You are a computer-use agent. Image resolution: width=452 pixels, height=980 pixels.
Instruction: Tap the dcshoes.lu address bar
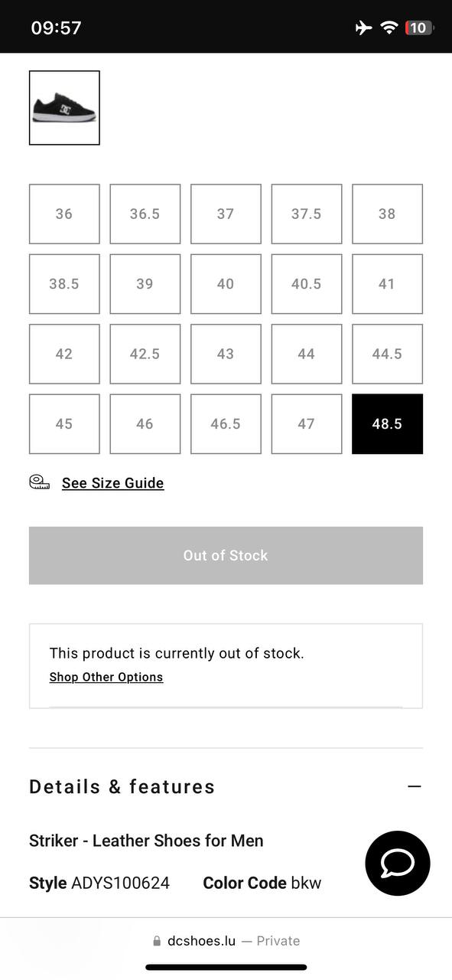226,941
